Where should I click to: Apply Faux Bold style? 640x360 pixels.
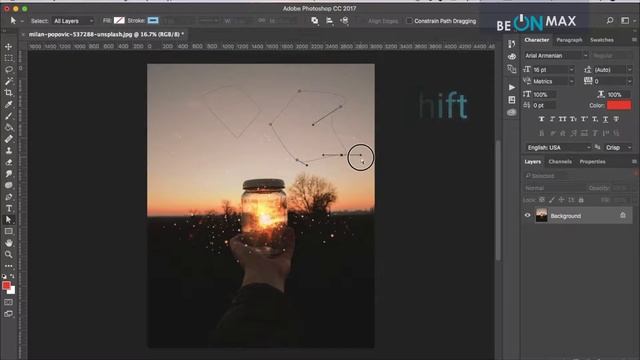click(541, 119)
